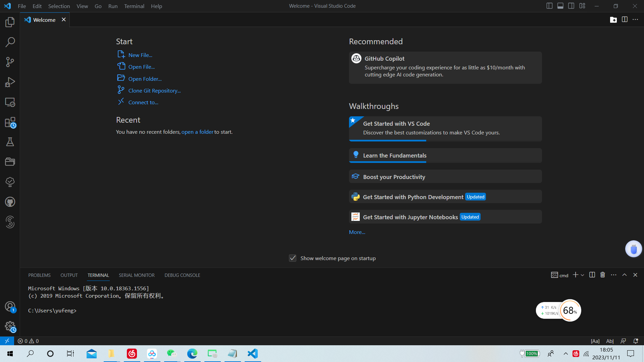This screenshot has width=644, height=362.
Task: Open the Help menu
Action: point(156,6)
